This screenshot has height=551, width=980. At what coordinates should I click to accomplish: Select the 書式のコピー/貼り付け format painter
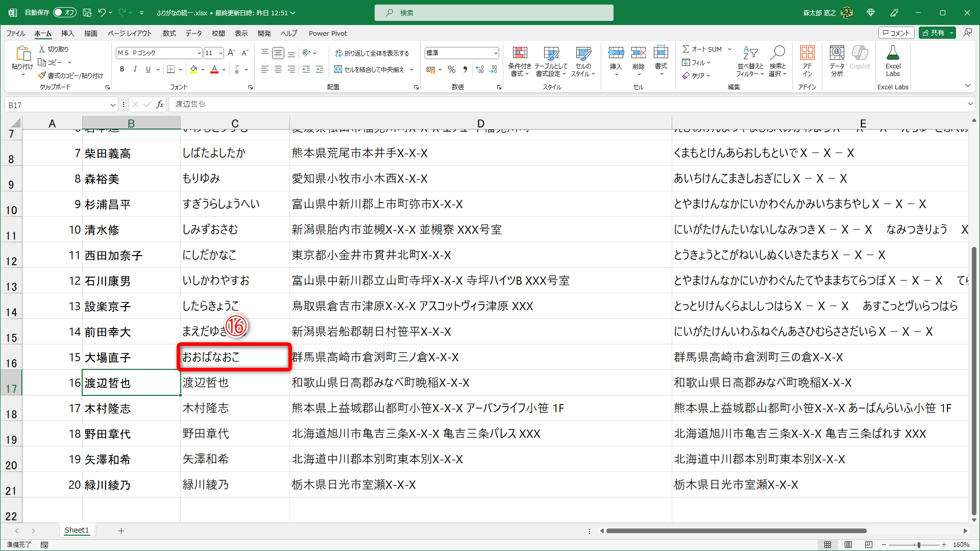point(73,75)
